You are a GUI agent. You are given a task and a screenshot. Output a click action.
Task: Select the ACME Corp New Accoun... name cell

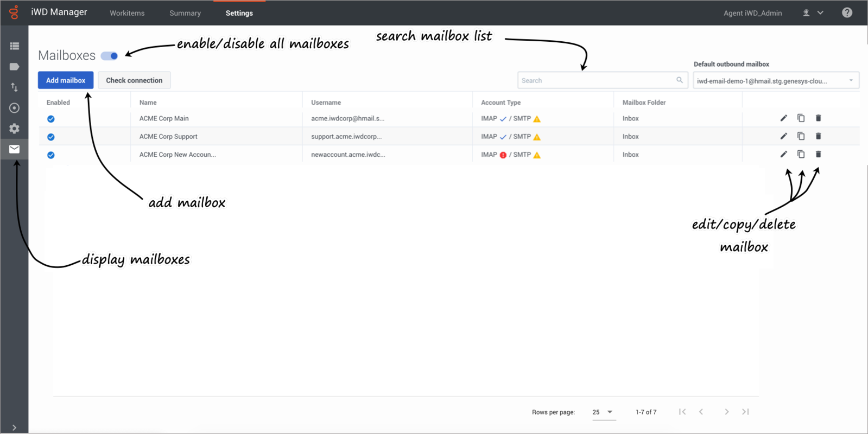coord(178,155)
